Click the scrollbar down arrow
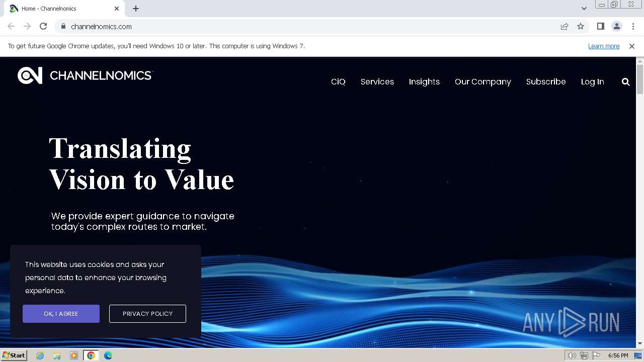Image resolution: width=644 pixels, height=362 pixels. pos(640,343)
